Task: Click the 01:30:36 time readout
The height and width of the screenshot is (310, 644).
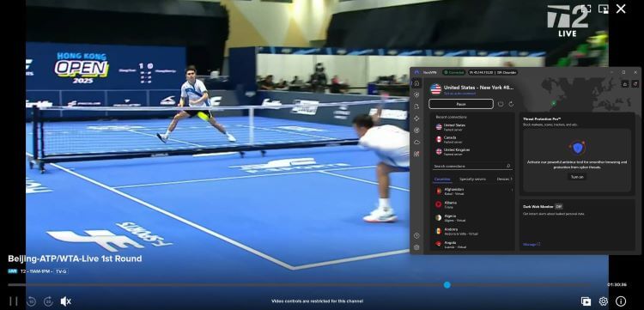Action: (x=617, y=284)
